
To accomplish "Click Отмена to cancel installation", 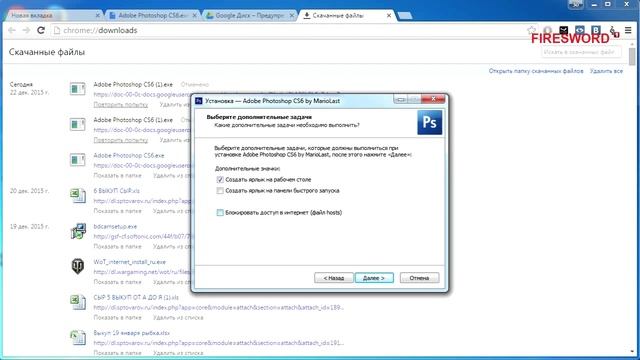I will coord(419,278).
